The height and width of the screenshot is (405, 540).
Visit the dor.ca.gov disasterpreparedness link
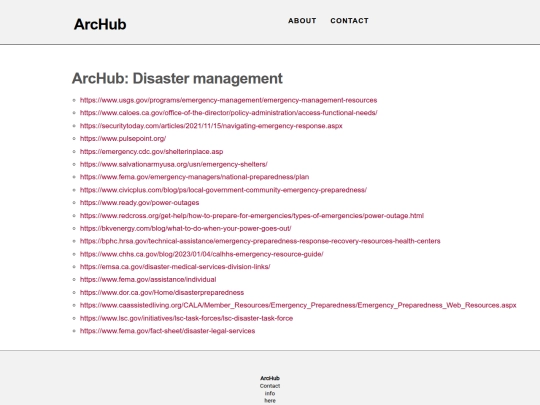pyautogui.click(x=162, y=292)
